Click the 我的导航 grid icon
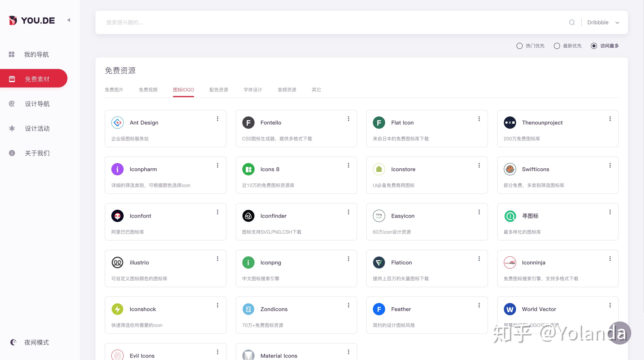Image resolution: width=644 pixels, height=360 pixels. pyautogui.click(x=12, y=54)
